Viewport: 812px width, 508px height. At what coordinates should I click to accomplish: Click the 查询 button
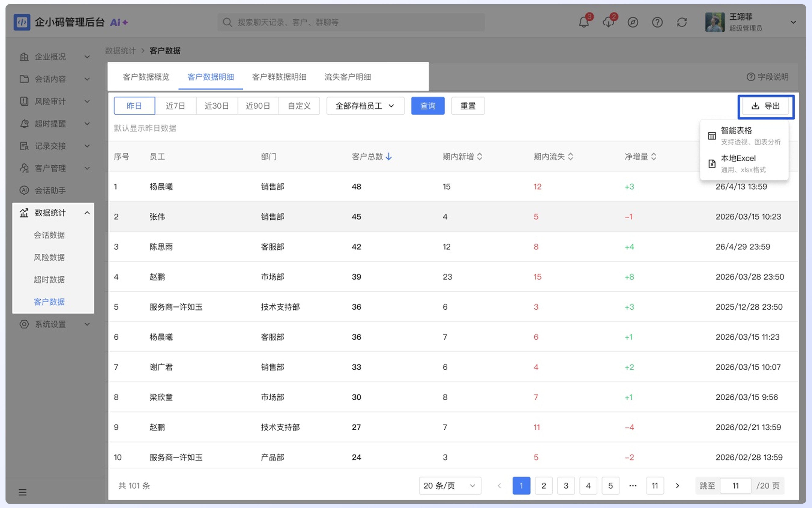coord(428,106)
